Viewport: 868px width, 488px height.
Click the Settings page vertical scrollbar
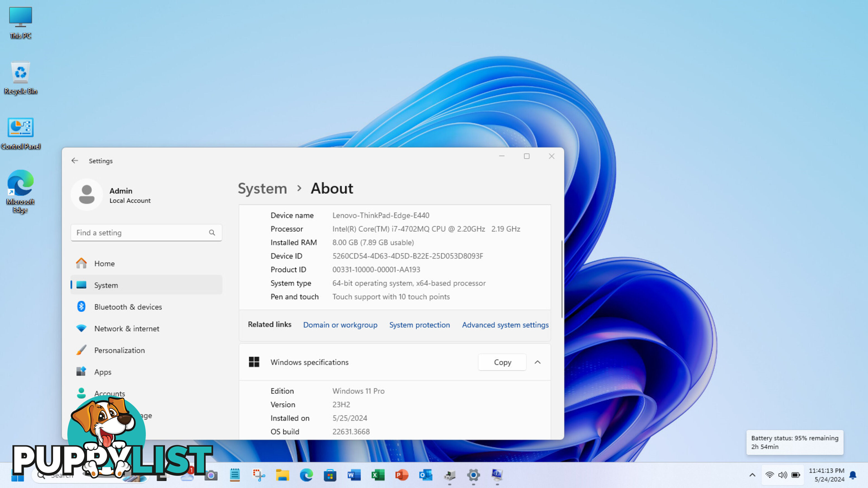coord(562,279)
